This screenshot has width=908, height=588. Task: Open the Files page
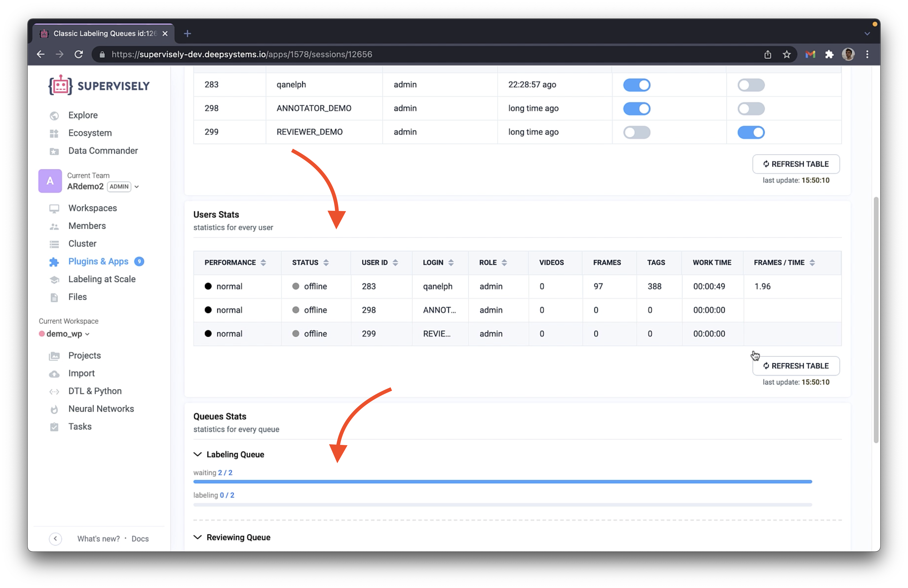[x=77, y=297]
